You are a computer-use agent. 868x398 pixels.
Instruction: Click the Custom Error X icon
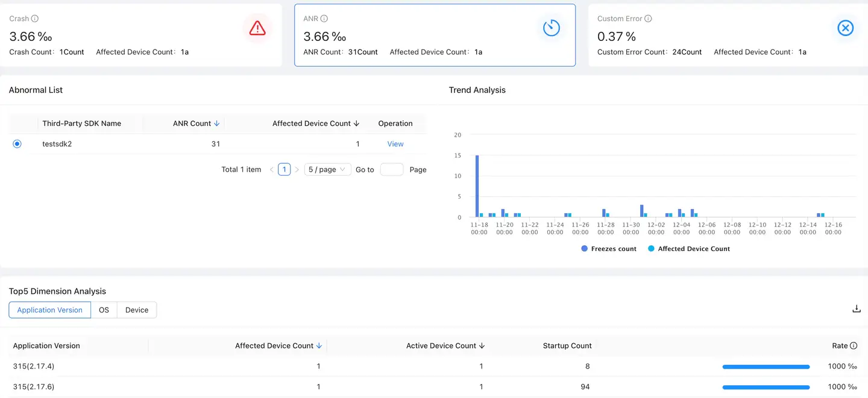tap(845, 28)
